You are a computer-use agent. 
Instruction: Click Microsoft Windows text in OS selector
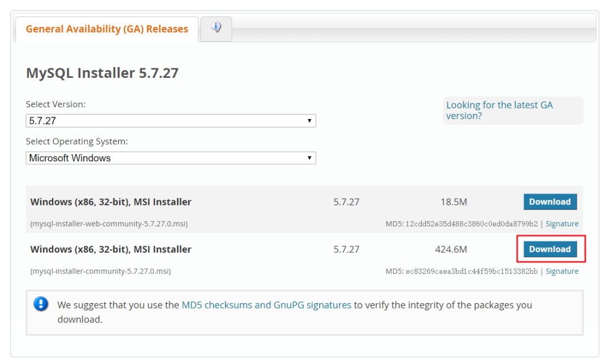[x=71, y=158]
